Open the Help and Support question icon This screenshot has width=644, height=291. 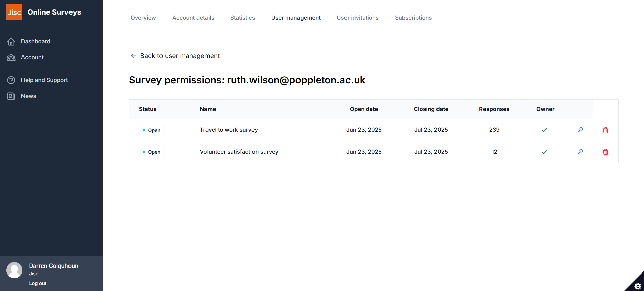point(11,80)
